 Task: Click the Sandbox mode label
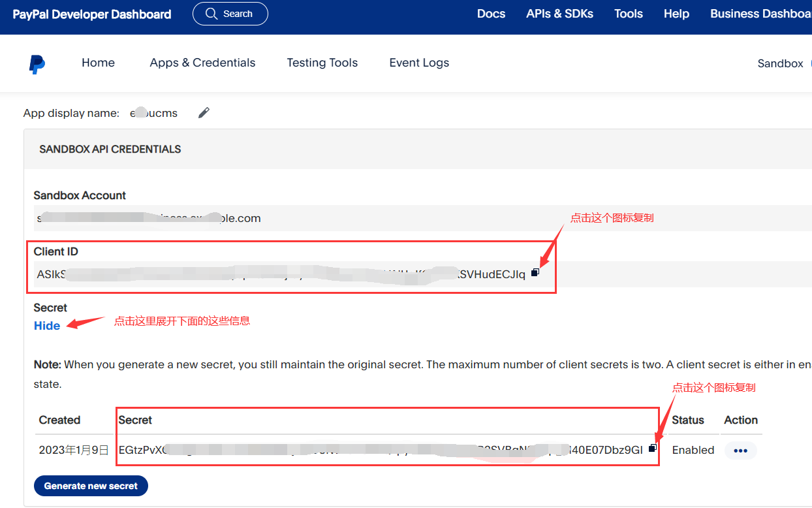780,63
